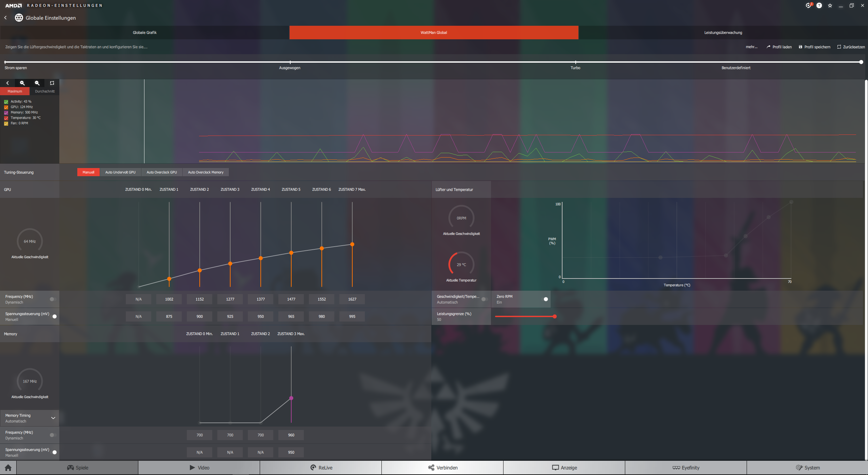Open the help question mark icon
868x475 pixels.
pyautogui.click(x=819, y=5)
